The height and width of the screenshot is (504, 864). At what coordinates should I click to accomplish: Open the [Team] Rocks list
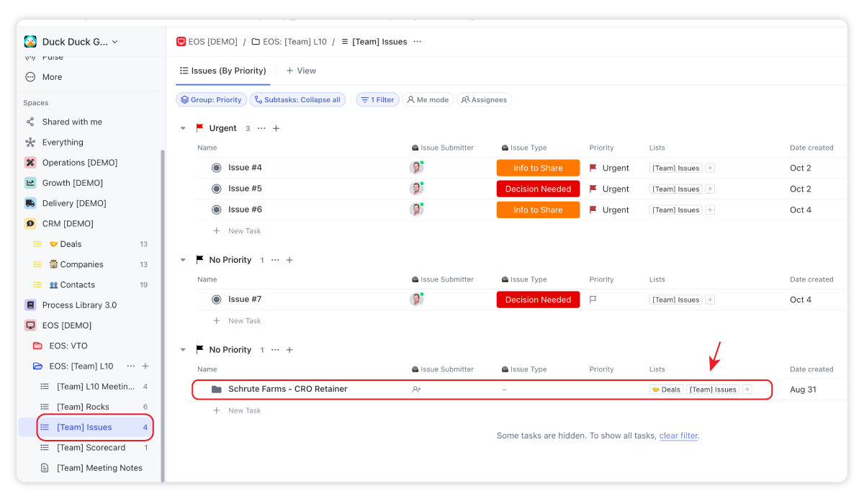coord(83,407)
